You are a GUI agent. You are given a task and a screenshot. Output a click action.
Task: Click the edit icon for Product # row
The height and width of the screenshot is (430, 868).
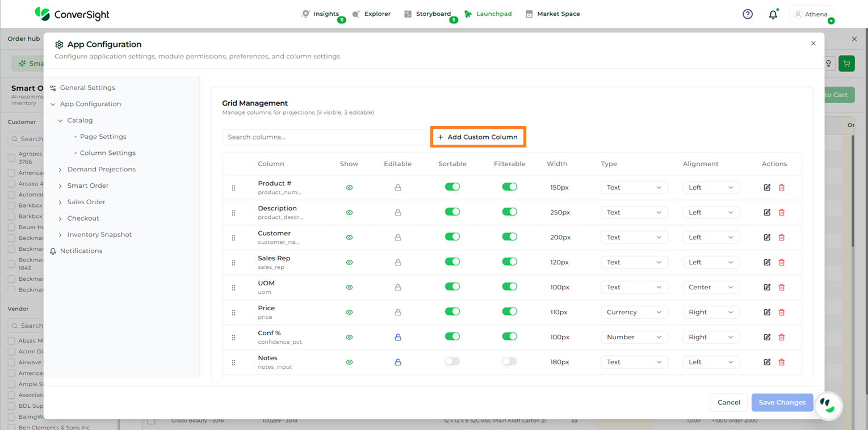(x=767, y=187)
